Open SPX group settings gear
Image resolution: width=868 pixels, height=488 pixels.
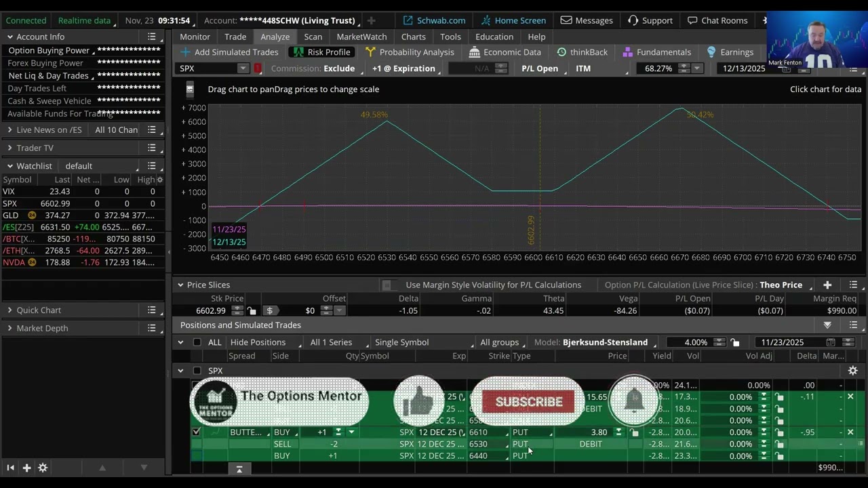pyautogui.click(x=852, y=371)
